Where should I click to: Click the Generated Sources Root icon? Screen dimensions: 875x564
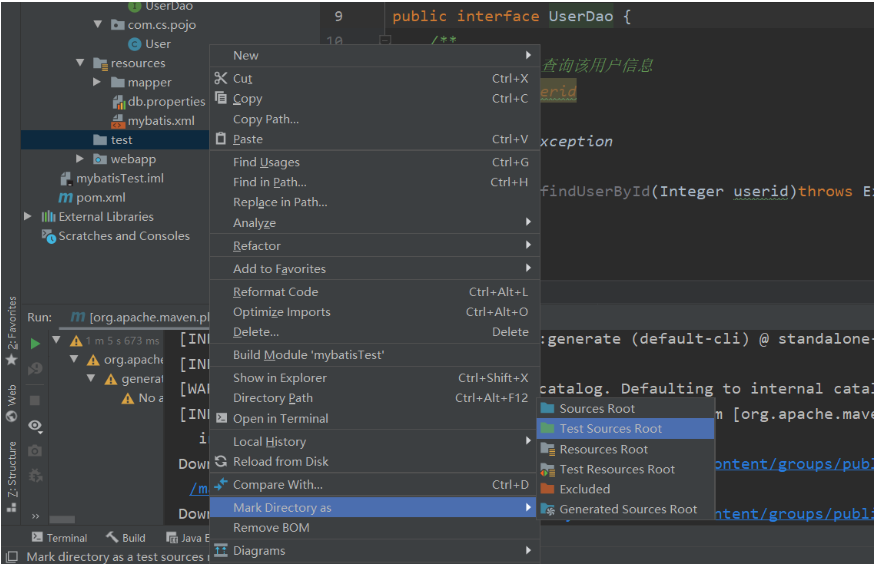(547, 509)
